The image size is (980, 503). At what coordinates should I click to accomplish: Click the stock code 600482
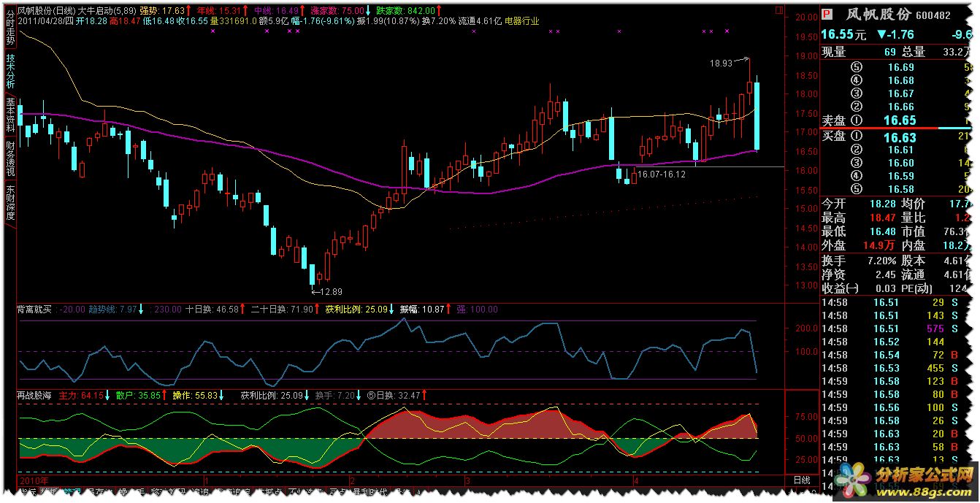933,15
